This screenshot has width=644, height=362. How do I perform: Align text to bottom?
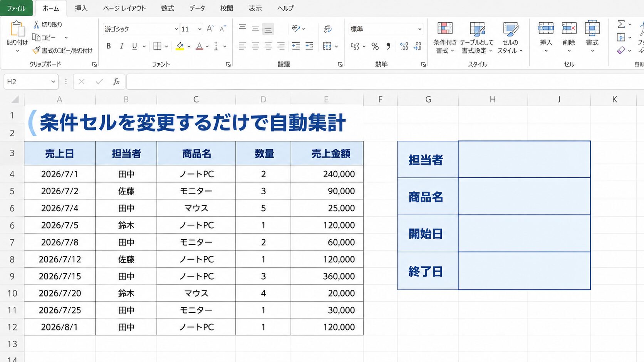(x=268, y=29)
